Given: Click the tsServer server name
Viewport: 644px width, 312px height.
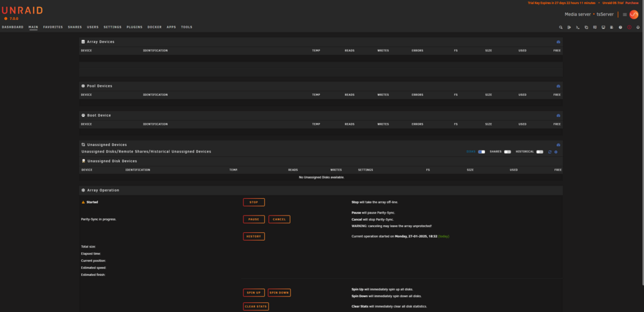Looking at the screenshot, I should (605, 14).
